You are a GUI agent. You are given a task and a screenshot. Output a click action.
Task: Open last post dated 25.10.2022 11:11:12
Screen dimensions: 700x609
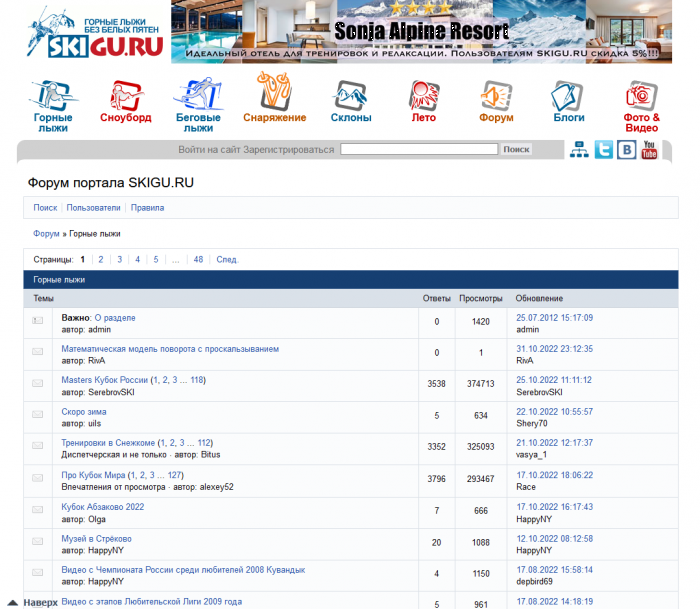pyautogui.click(x=554, y=380)
